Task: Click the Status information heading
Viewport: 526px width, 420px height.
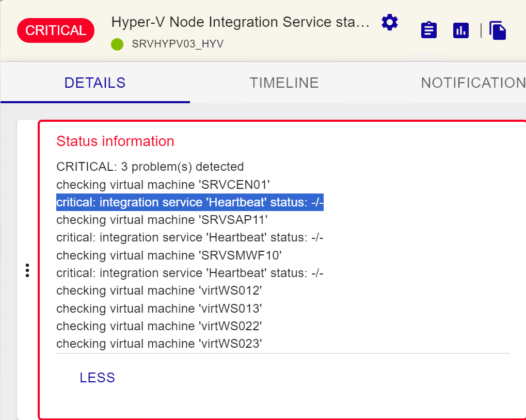Action: [115, 141]
